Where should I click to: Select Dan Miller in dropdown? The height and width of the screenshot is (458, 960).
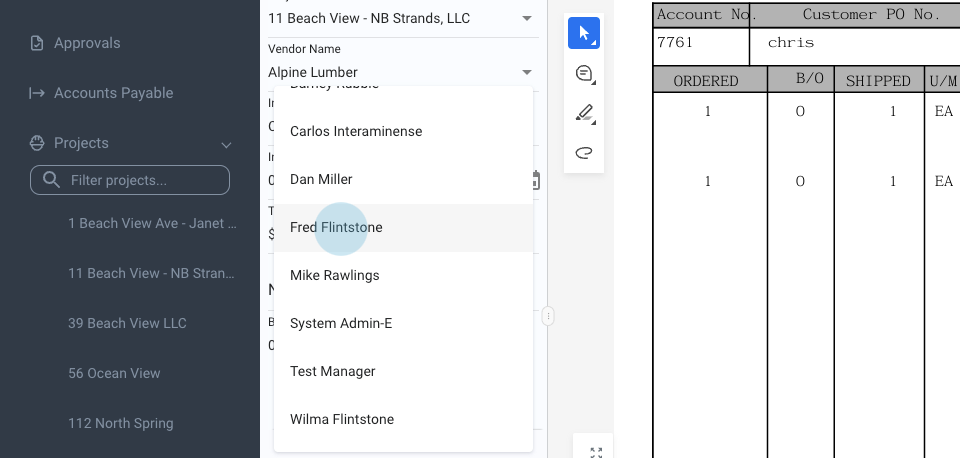coord(321,180)
